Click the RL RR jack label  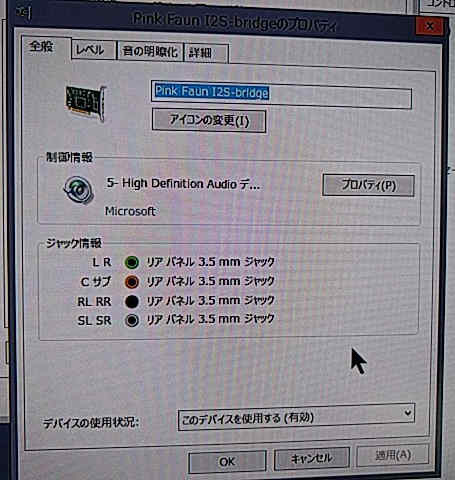tap(94, 302)
